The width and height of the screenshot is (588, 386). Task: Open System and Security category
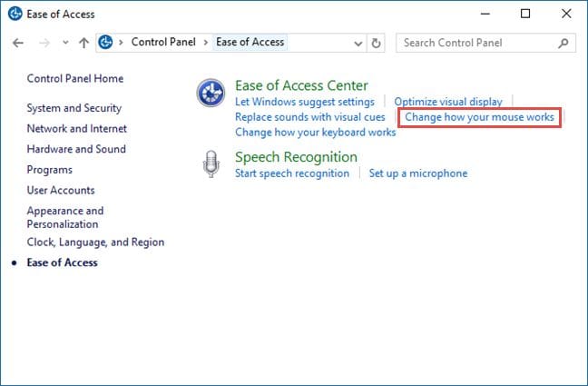[75, 108]
